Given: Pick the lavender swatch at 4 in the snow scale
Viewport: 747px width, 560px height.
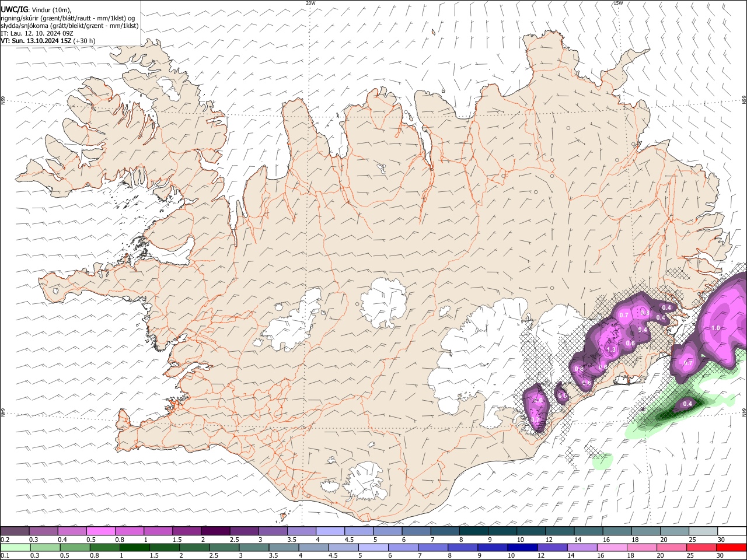Looking at the screenshot, I should pos(330,531).
